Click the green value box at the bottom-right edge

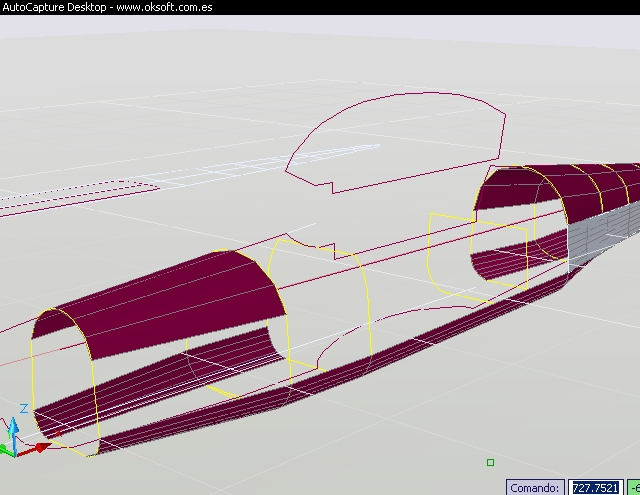pos(634,487)
